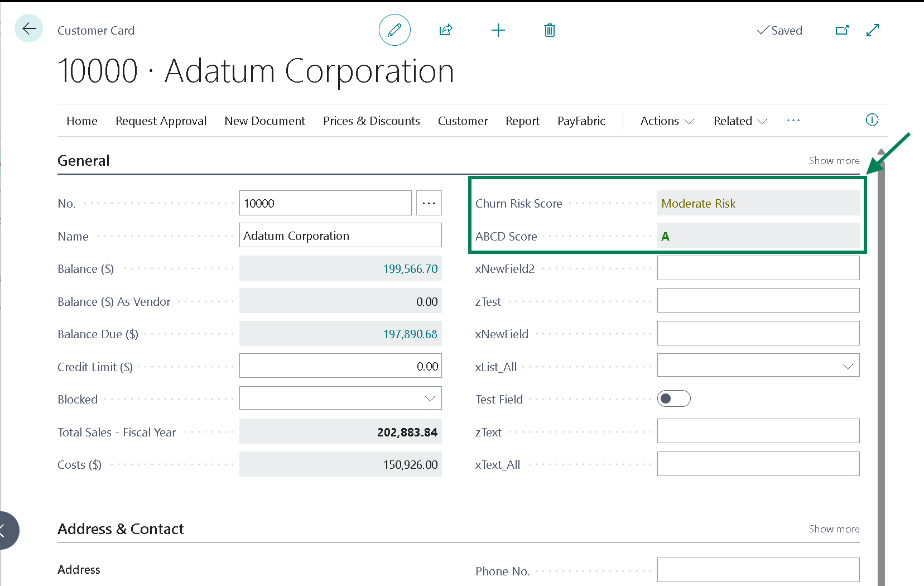924x586 pixels.
Task: Click the share icon
Action: [x=445, y=30]
